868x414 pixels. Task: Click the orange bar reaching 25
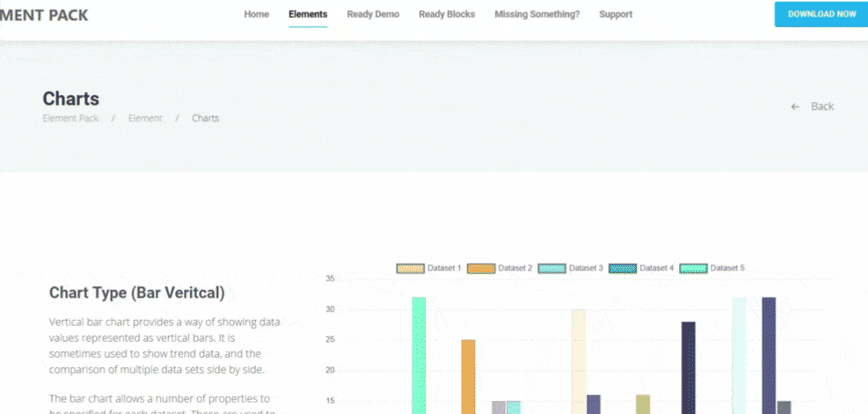(468, 376)
